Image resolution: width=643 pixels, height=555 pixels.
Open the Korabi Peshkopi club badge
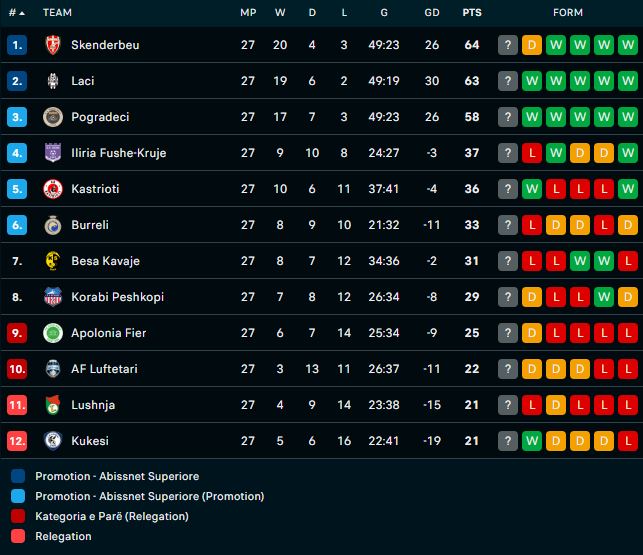[x=53, y=297]
